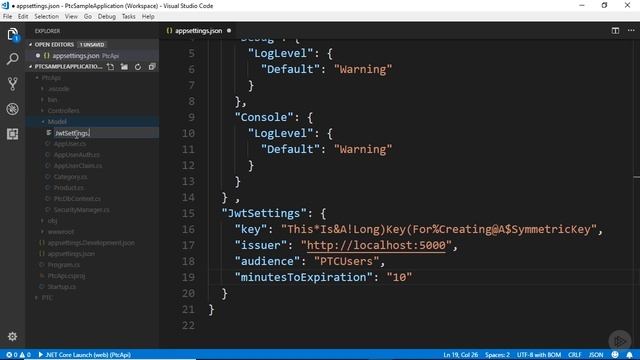Open the Selection menu
The width and height of the screenshot is (640, 360).
[x=47, y=16]
